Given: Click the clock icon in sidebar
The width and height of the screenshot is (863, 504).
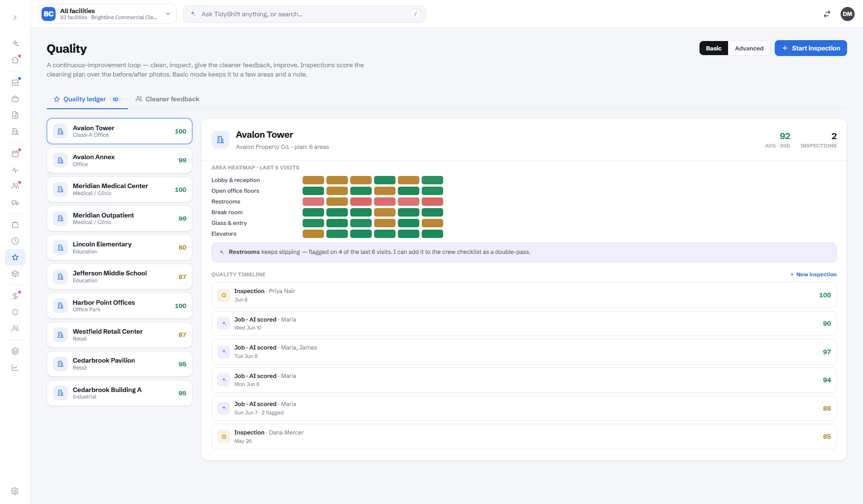Looking at the screenshot, I should tap(15, 241).
